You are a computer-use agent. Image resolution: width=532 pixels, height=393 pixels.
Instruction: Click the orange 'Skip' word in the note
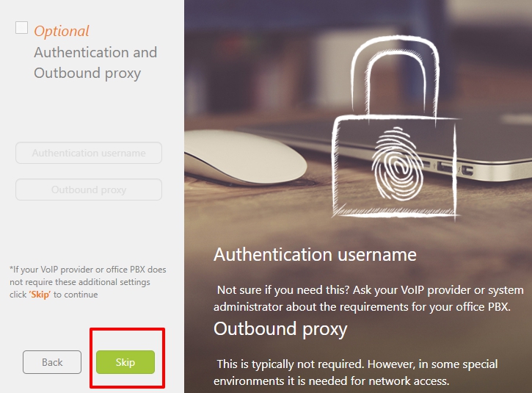pos(40,295)
